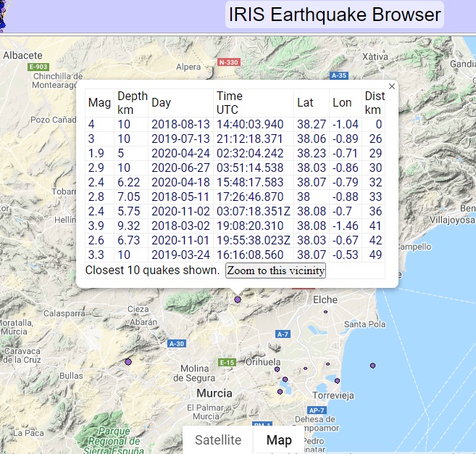Click the Murcia city label
The height and width of the screenshot is (454, 476).
214,393
